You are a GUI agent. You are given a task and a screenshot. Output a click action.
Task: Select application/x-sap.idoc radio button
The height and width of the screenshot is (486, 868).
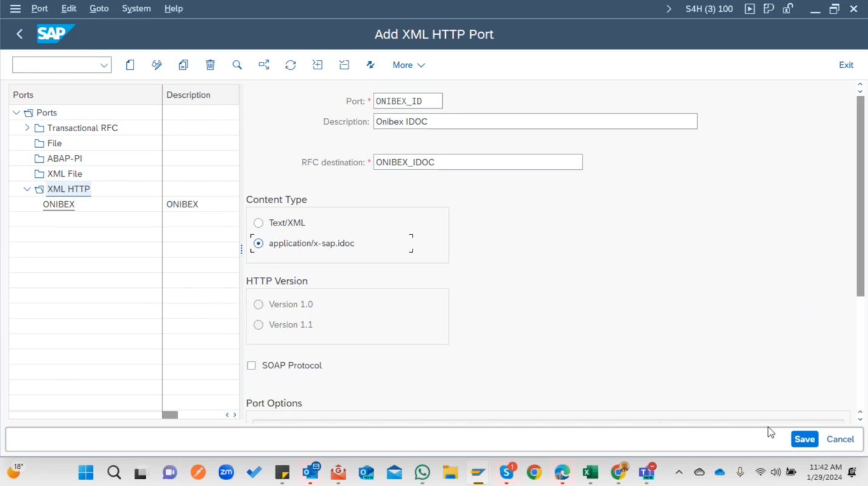coord(259,243)
